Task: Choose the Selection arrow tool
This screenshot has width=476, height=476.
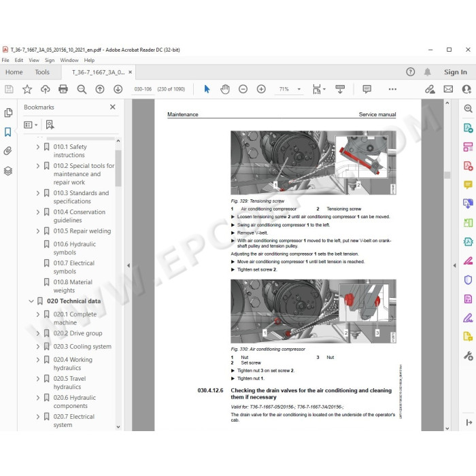Action: 207,89
